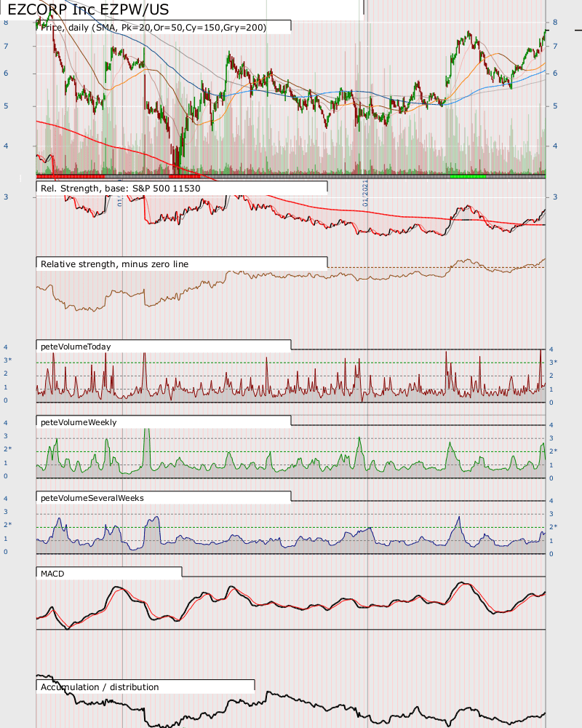Select the peteVolumeToday panel label
This screenshot has height=728, width=582.
(x=76, y=347)
